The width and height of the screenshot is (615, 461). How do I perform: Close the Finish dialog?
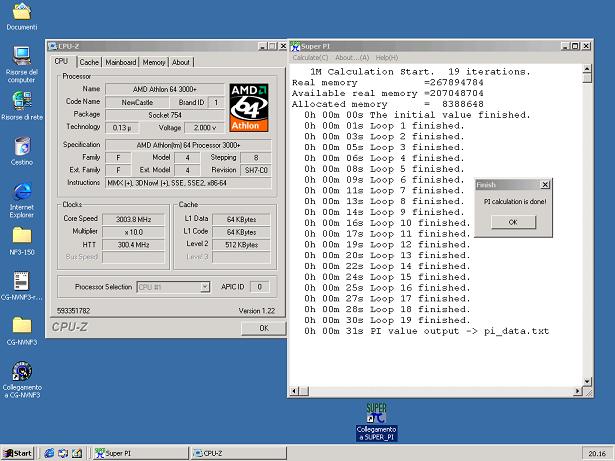coord(545,184)
